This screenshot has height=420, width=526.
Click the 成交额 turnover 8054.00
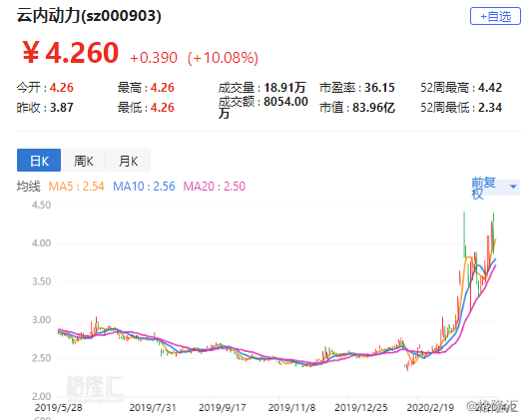(x=285, y=101)
